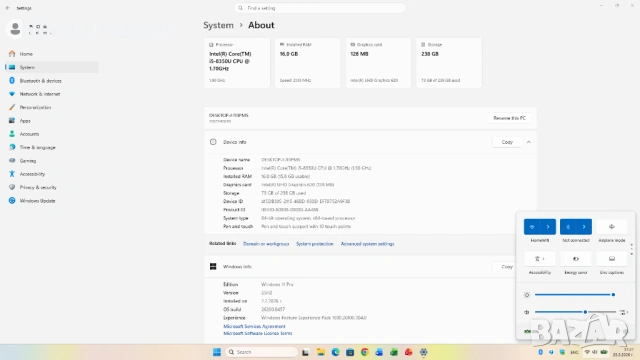Open Microsoft Edge from taskbar
640x360 pixels.
336,352
